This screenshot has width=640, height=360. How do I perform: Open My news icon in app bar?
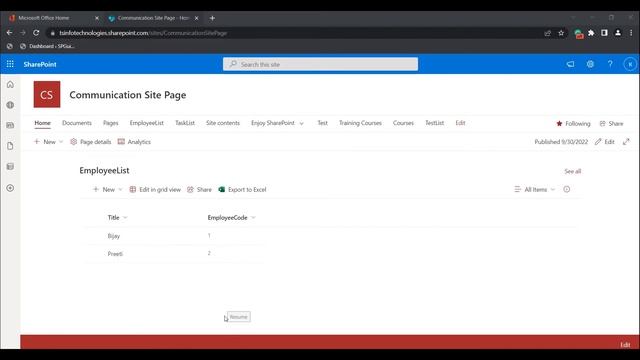10,125
